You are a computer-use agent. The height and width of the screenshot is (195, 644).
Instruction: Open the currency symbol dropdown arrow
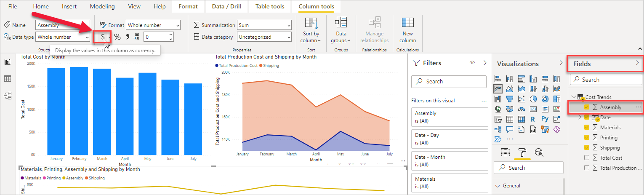coord(109,37)
